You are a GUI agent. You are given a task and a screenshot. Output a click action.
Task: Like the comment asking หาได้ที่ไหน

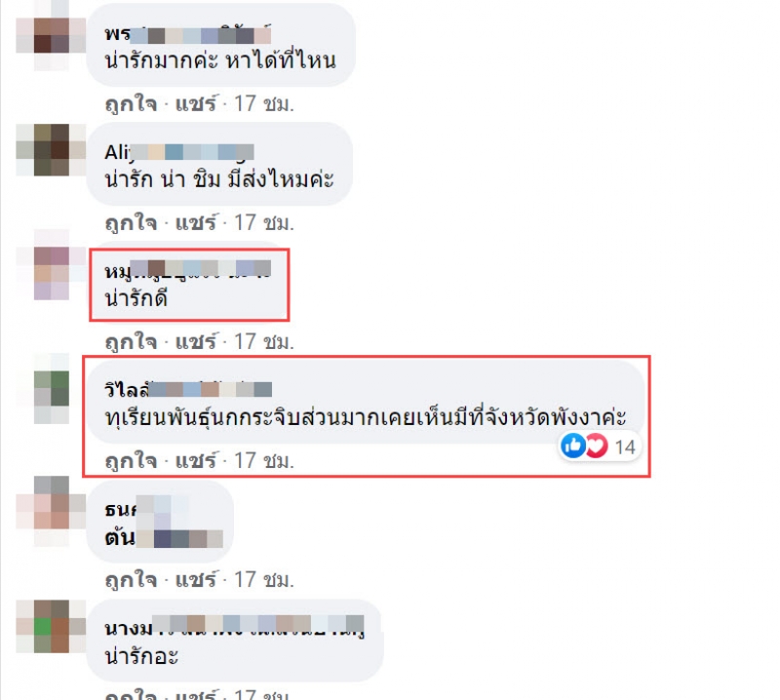pos(131,103)
